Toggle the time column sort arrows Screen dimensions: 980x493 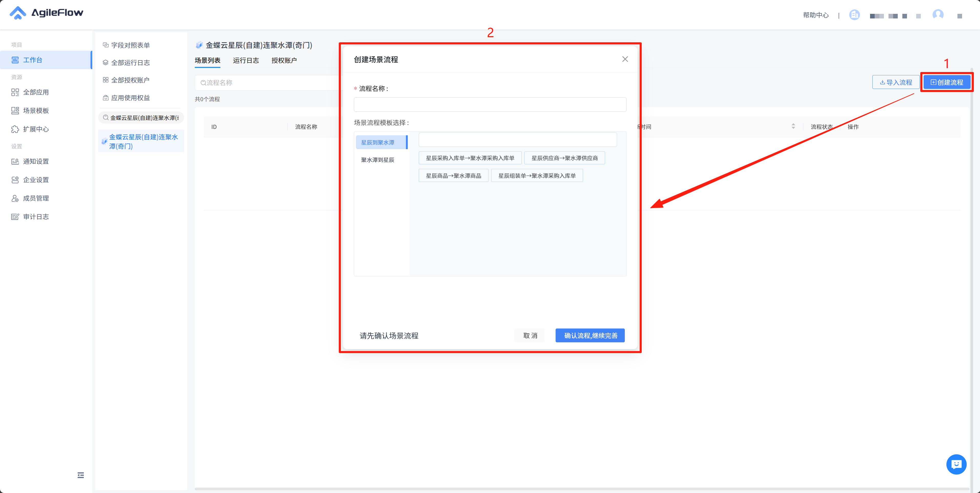793,126
